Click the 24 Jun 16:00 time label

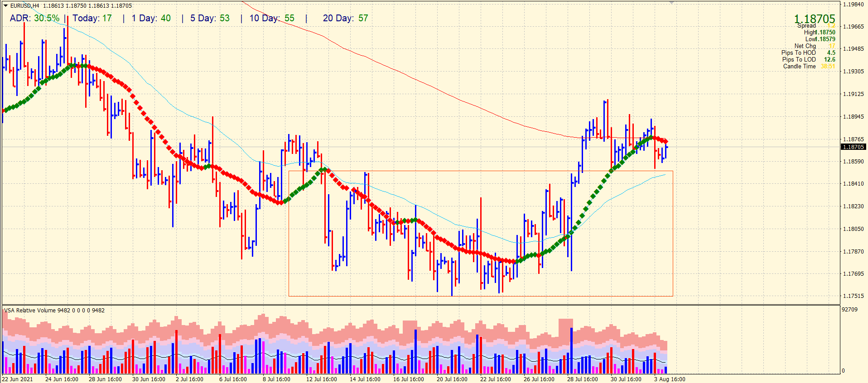coord(62,379)
